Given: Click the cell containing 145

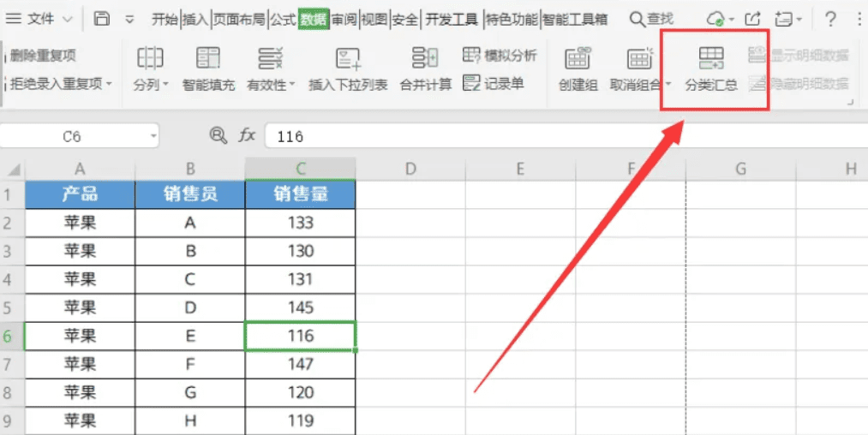Looking at the screenshot, I should tap(301, 308).
